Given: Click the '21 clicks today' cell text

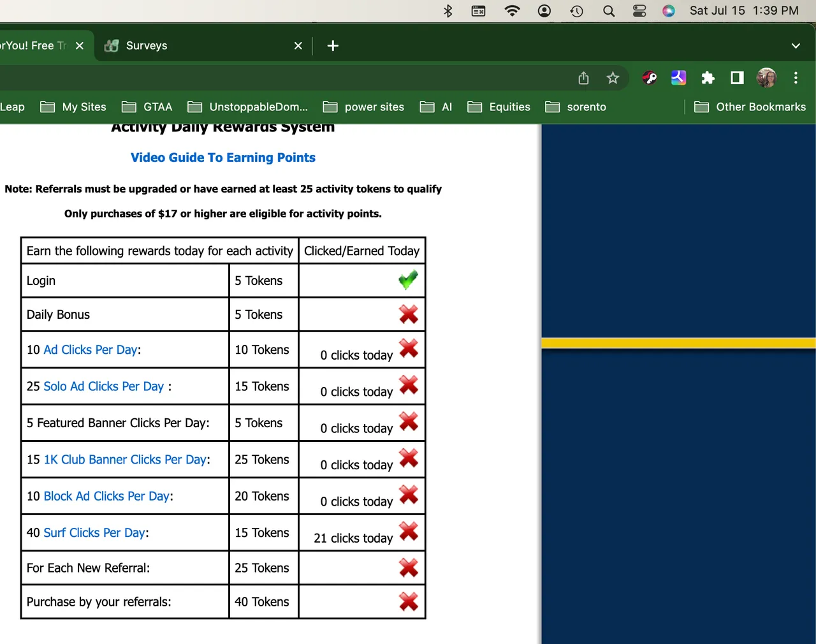Looking at the screenshot, I should click(x=353, y=538).
